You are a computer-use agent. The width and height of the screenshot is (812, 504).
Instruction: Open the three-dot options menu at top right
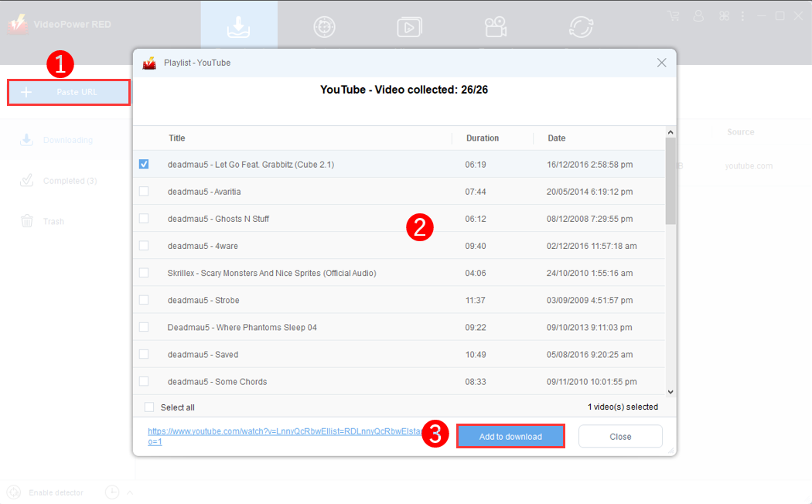click(x=742, y=15)
